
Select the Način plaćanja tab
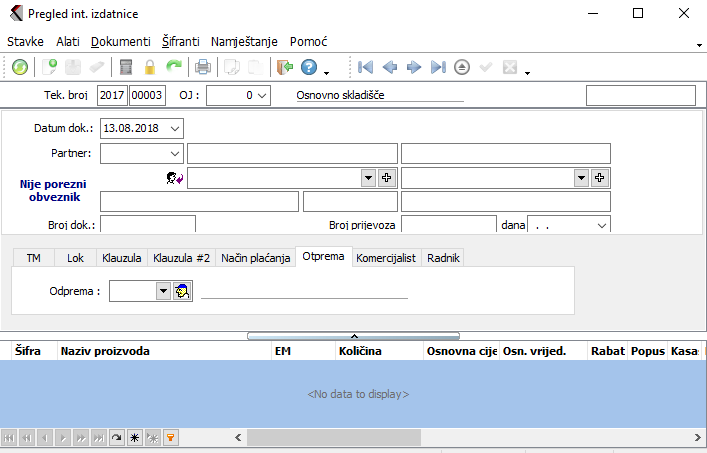(256, 258)
